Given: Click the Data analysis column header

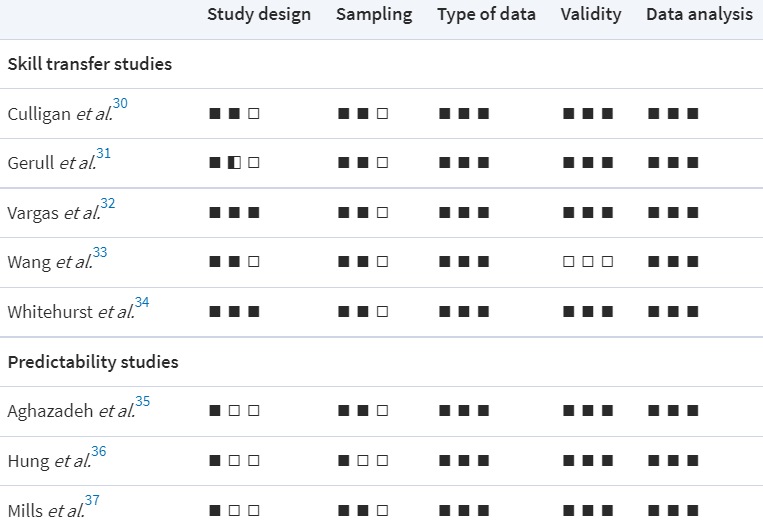Looking at the screenshot, I should click(x=699, y=14).
